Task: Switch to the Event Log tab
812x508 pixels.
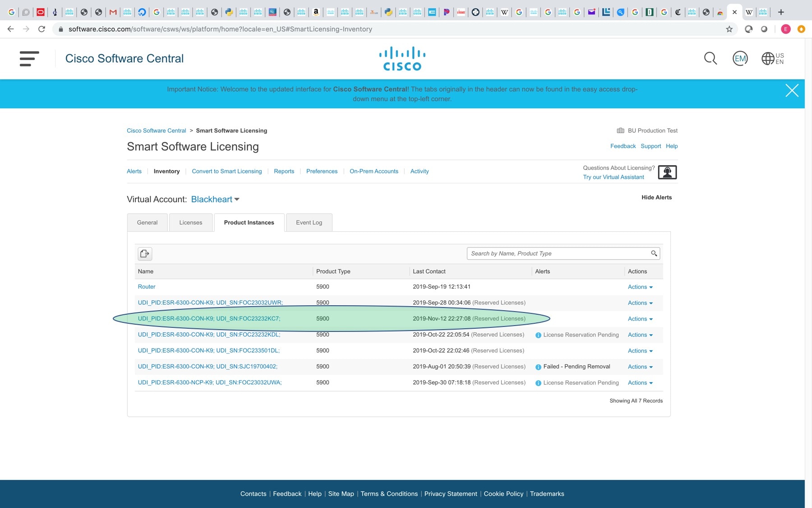Action: point(309,223)
